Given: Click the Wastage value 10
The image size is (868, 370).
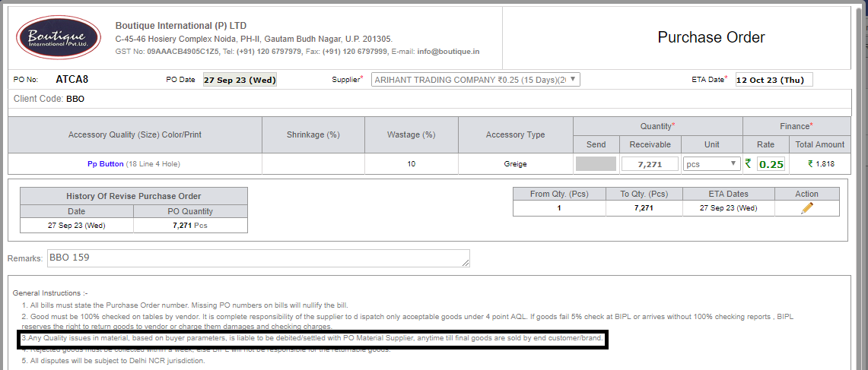Looking at the screenshot, I should 412,163.
